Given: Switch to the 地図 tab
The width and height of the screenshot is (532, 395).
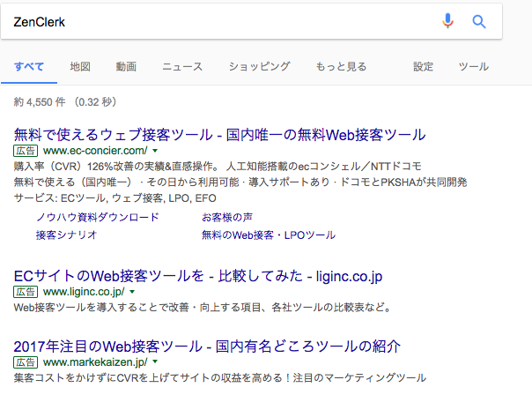Looking at the screenshot, I should pos(80,67).
